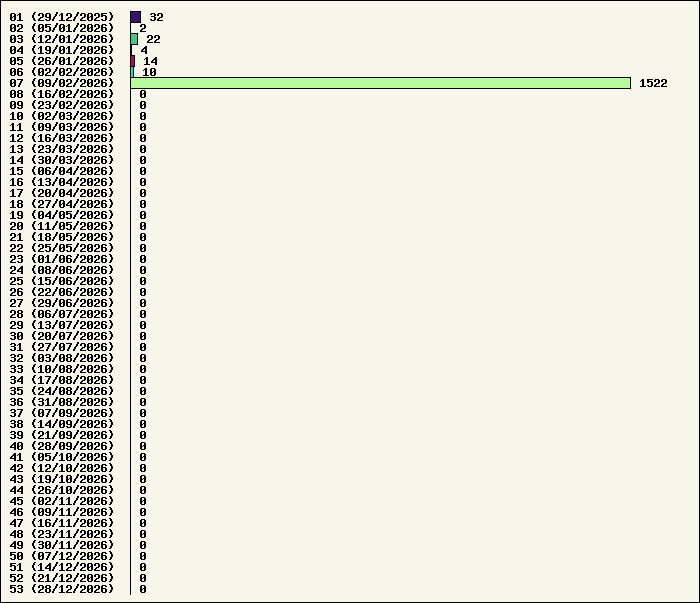Click the zero value beside week 30 (20/07/2026)

(143, 336)
